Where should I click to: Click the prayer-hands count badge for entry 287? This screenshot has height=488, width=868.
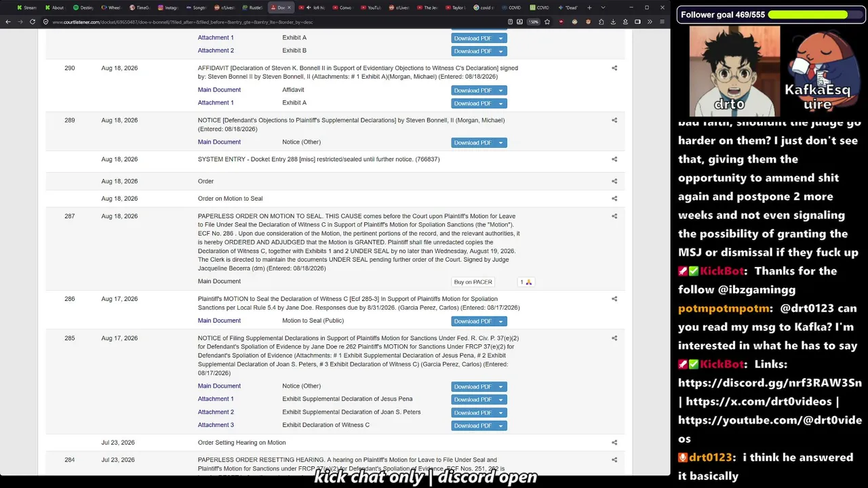pos(526,282)
